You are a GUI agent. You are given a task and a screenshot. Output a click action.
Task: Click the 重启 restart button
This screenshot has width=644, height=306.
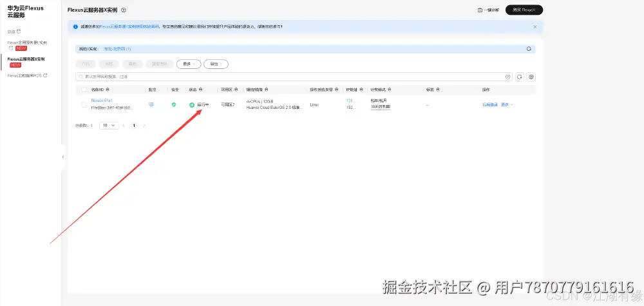click(132, 64)
